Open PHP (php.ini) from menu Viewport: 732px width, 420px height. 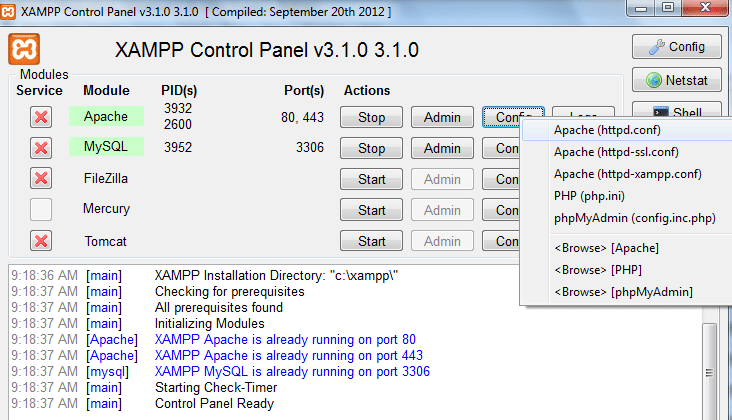pos(598,196)
